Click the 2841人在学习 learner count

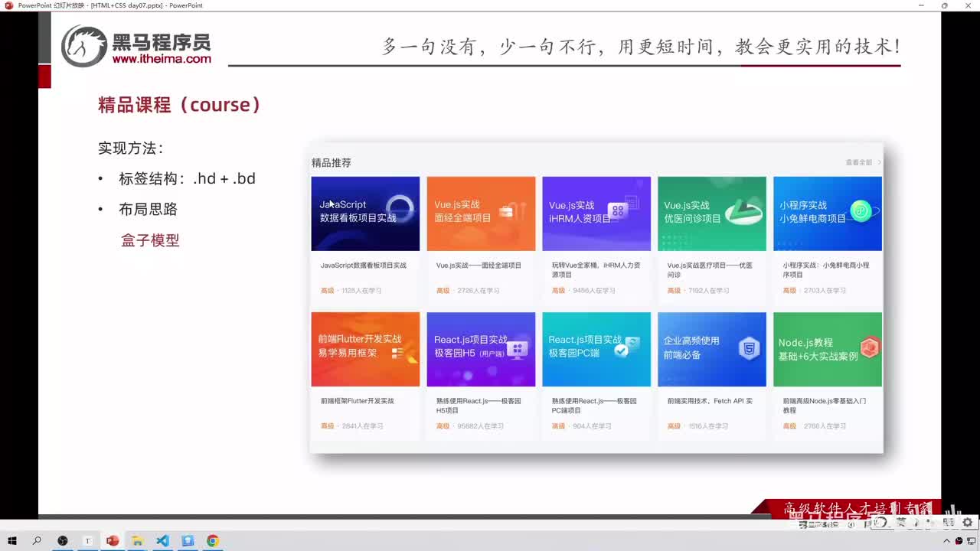363,426
